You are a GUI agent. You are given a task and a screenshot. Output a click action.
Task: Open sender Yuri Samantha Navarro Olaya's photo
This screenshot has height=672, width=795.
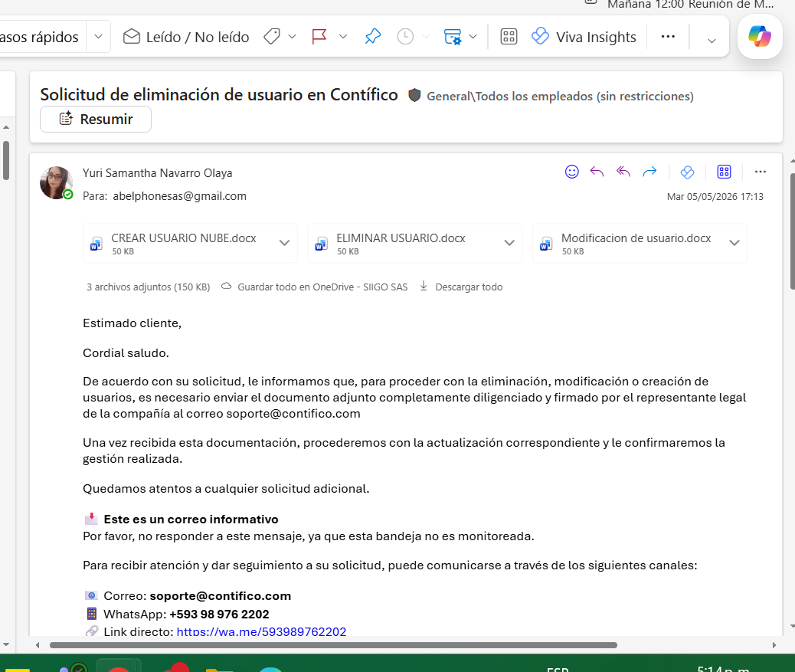56,182
